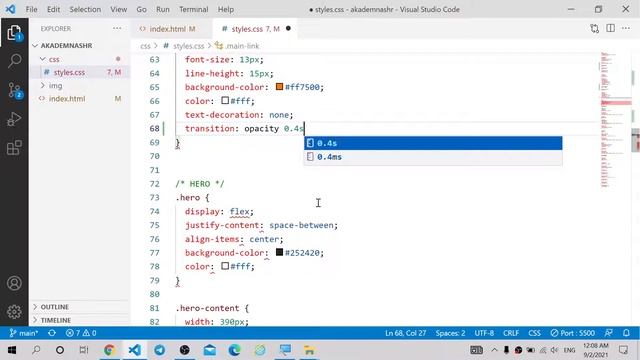Screen dimensions: 640x360
Task: Open the Explorer view in activity bar
Action: [x=14, y=33]
